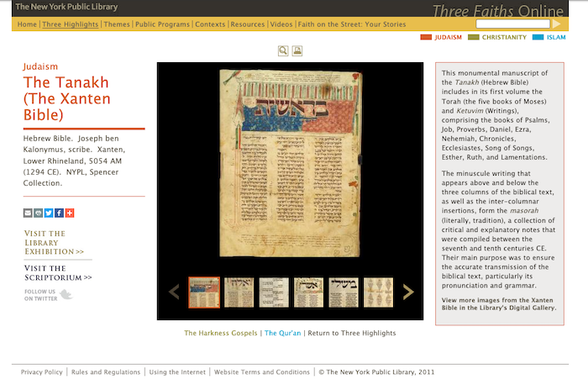
Task: Open Faith on the Street: Your Stories
Action: point(352,24)
